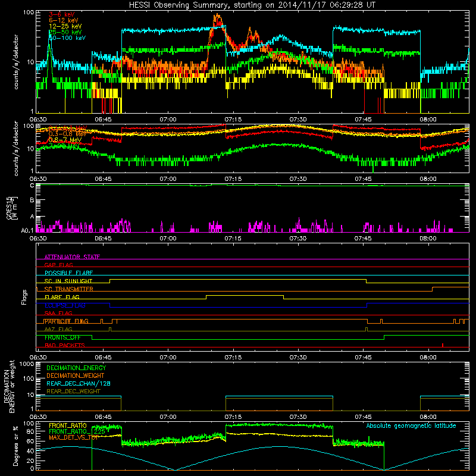
Task: Click the POSSIBLE_FLARE flag label
Action: [x=68, y=273]
